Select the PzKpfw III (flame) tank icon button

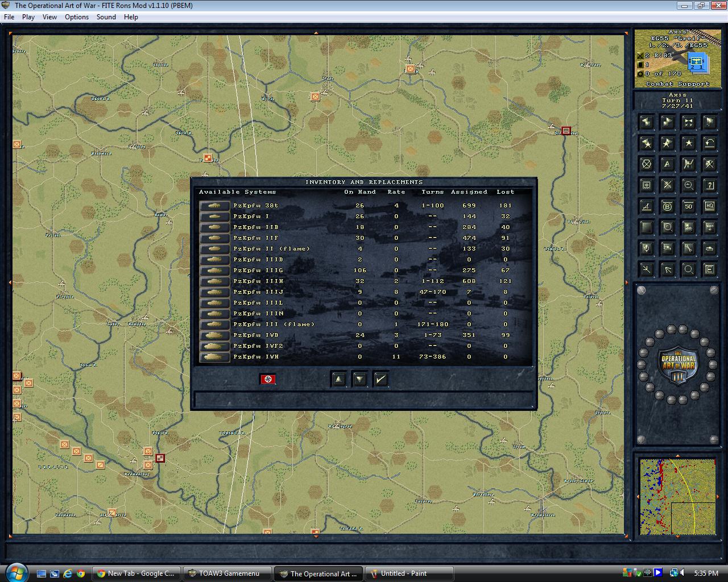click(x=214, y=325)
